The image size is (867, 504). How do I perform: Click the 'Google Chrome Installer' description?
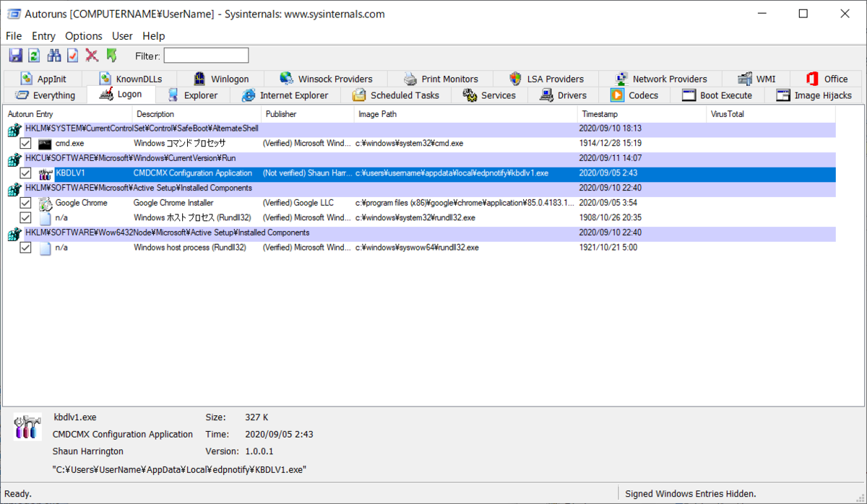[x=173, y=203]
